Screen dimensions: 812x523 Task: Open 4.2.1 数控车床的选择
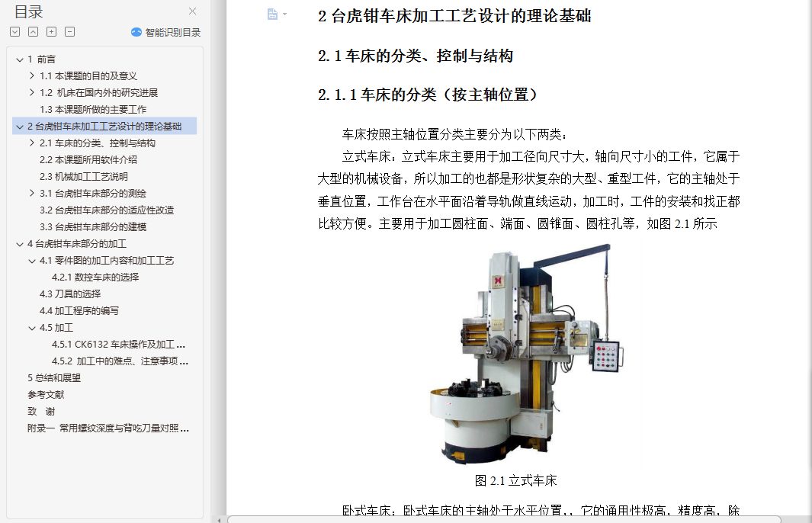click(x=95, y=277)
